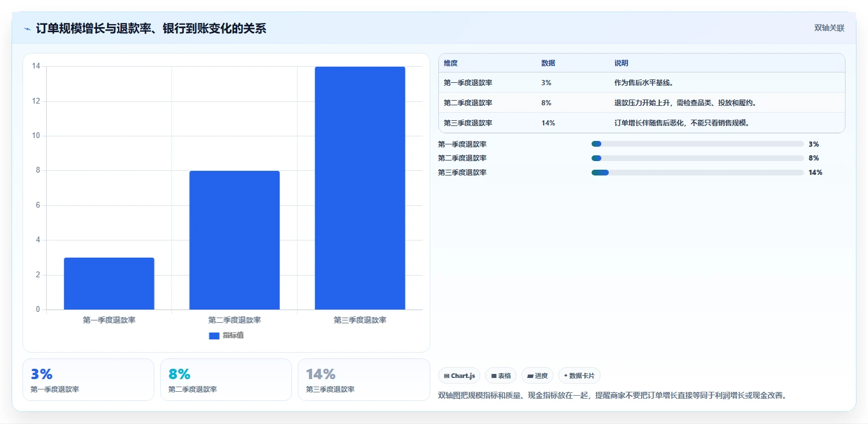This screenshot has width=868, height=424.
Task: Click the 第二季度退款率 x-axis label under the chart
Action: (x=234, y=320)
